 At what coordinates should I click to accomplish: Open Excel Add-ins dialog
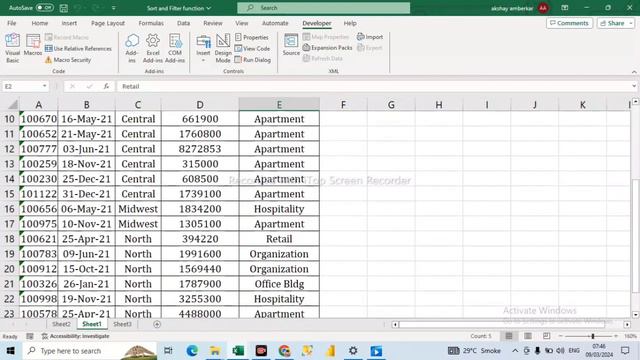point(153,48)
